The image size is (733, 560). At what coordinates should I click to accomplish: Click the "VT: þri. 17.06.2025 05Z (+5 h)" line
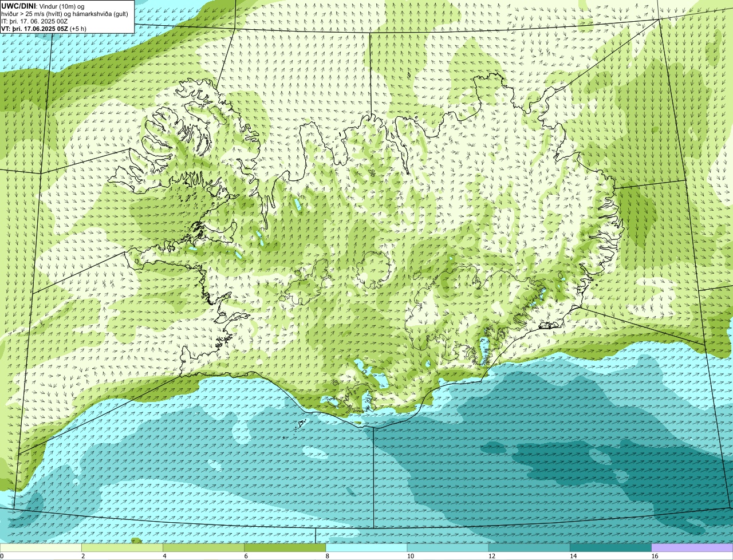[x=44, y=29]
